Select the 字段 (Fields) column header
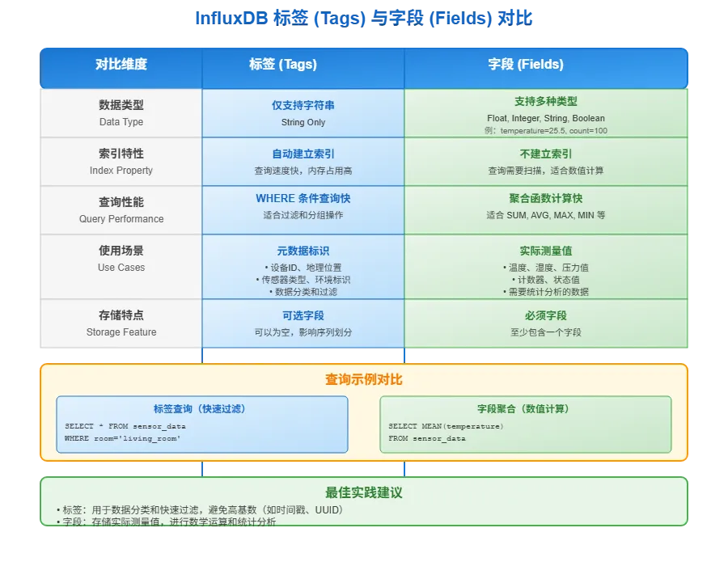 pyautogui.click(x=546, y=65)
